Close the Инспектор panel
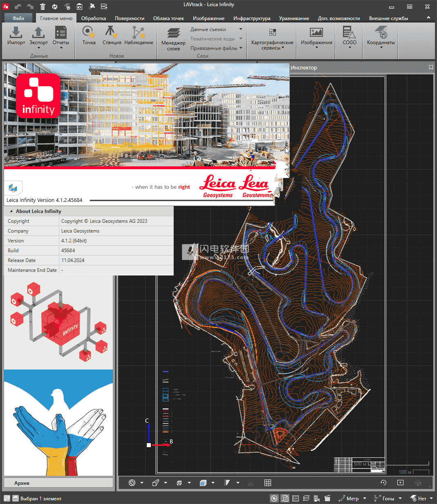Viewport: 437px width, 504px height. point(431,67)
